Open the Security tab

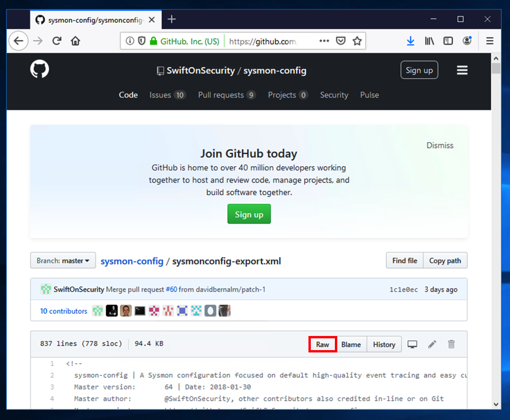(334, 95)
